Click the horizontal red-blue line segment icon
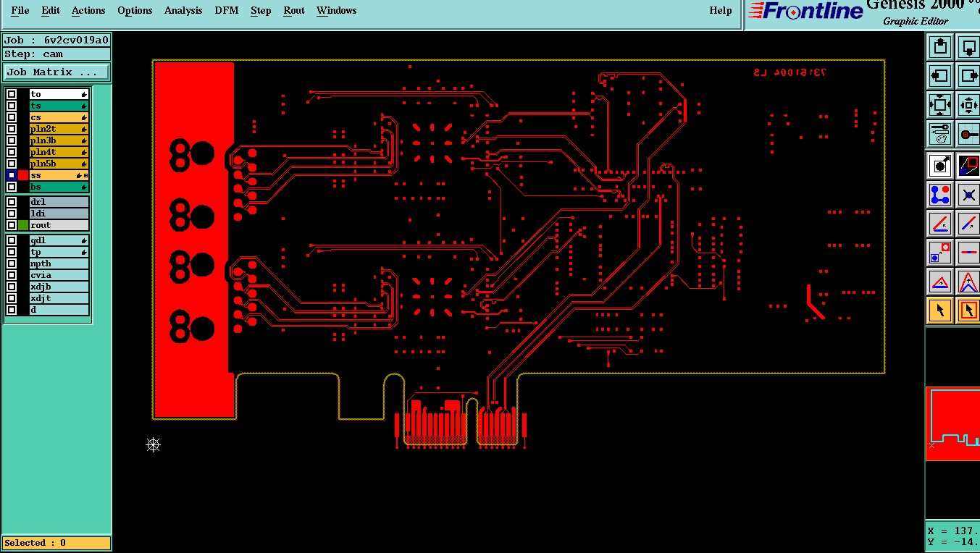 [x=968, y=253]
